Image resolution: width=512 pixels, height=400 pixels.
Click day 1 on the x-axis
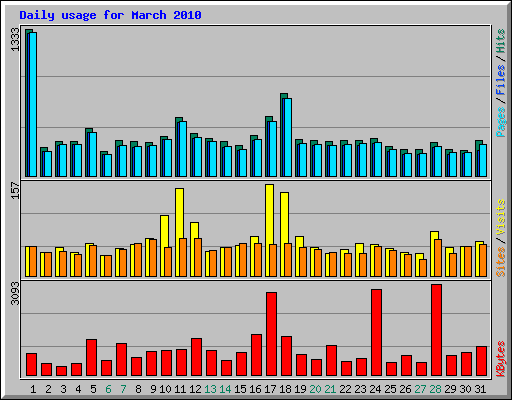(x=33, y=389)
